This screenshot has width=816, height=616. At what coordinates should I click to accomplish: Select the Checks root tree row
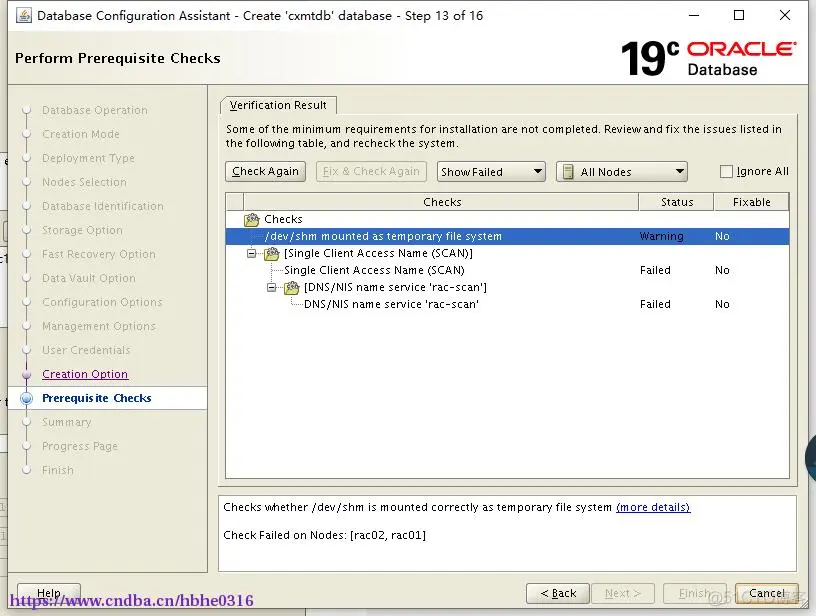point(507,220)
